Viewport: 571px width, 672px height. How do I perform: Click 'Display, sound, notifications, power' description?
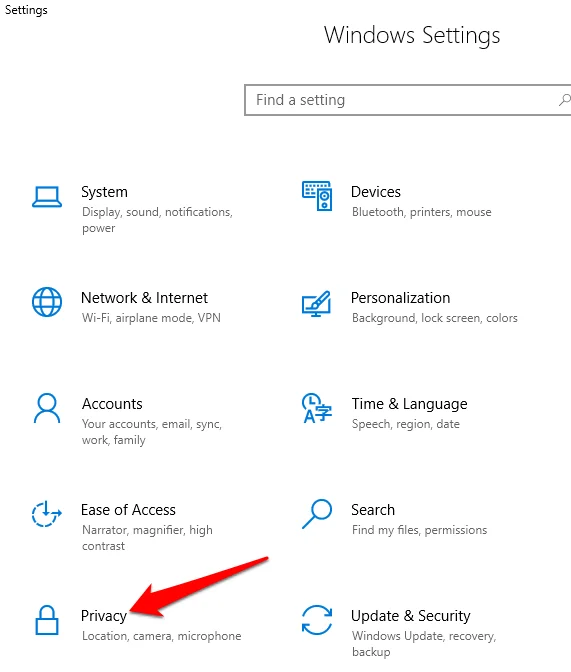tap(157, 220)
